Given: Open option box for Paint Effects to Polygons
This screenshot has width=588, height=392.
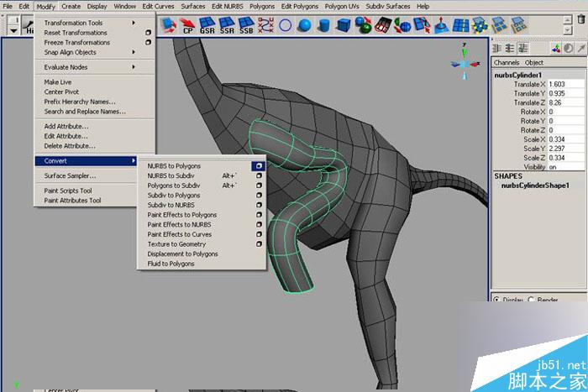Looking at the screenshot, I should coord(259,214).
